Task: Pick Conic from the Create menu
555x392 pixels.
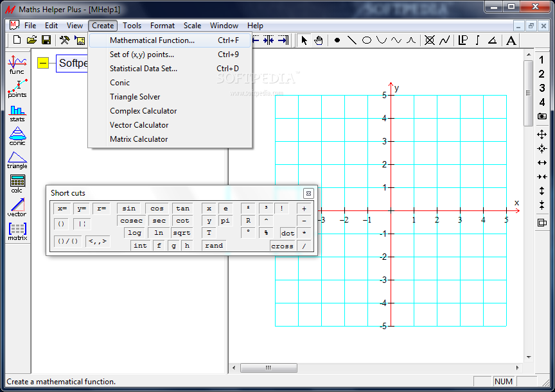Action: (x=170, y=83)
